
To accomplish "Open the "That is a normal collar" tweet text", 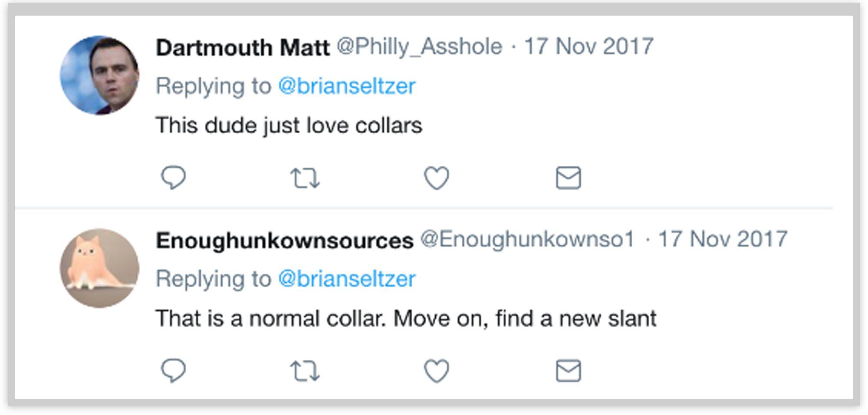I will (406, 319).
